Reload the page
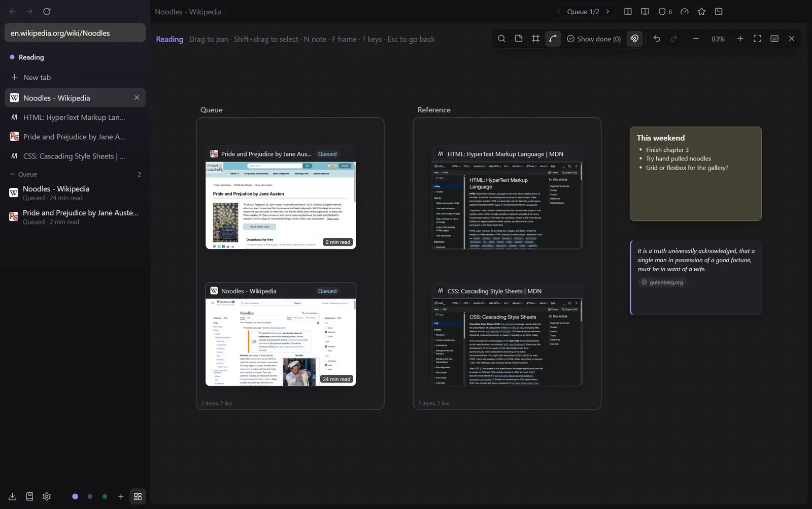Screen dimensions: 812x509 (x=47, y=11)
